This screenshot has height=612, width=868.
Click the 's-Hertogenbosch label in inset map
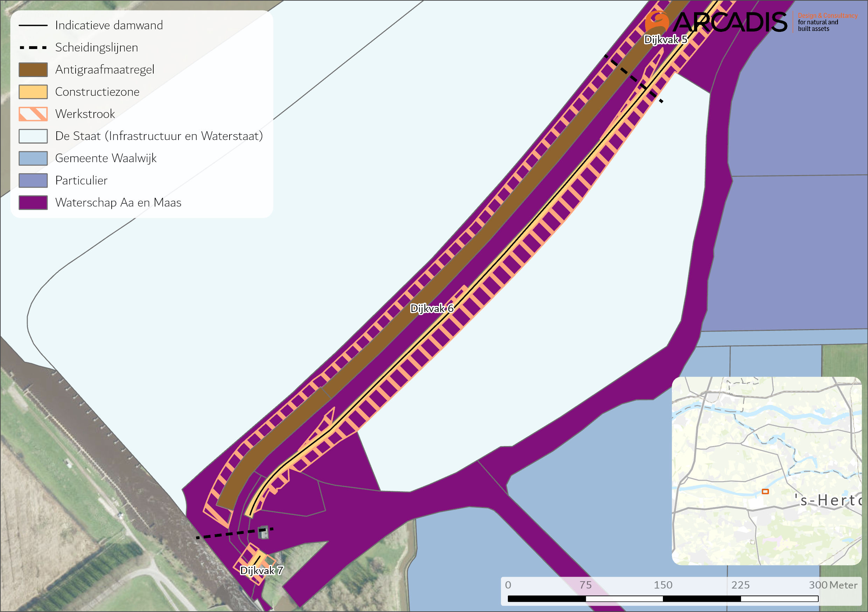828,500
